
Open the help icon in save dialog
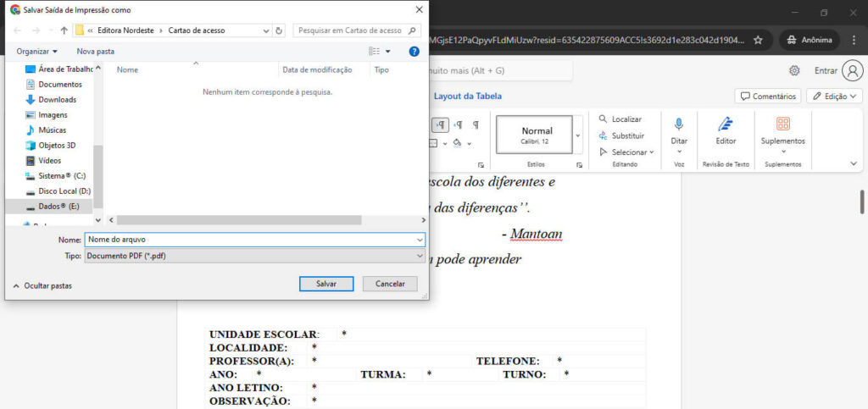point(414,52)
